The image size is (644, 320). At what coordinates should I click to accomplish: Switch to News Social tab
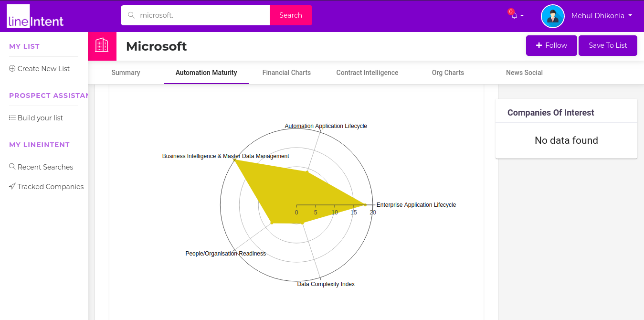(x=524, y=73)
